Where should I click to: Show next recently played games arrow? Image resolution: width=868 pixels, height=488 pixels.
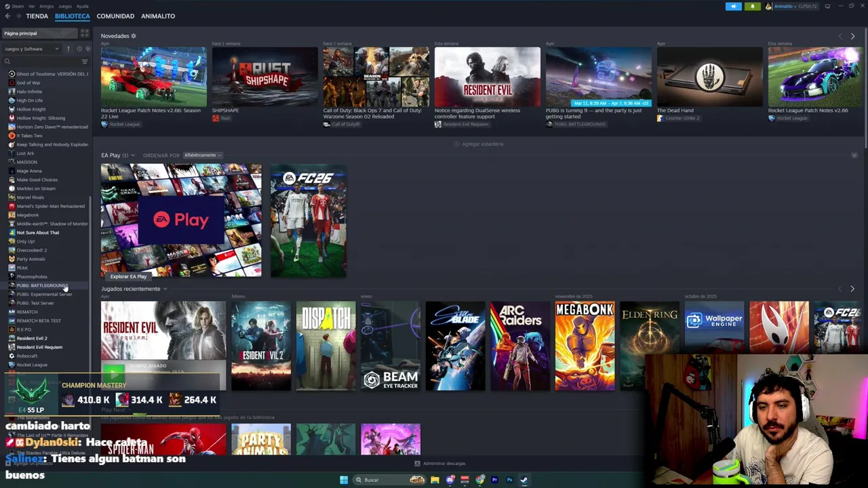tap(852, 289)
